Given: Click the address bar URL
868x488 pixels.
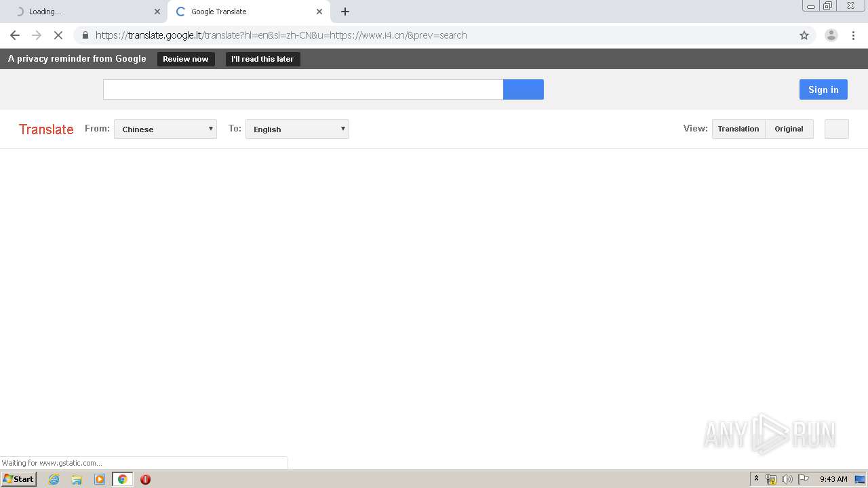Looking at the screenshot, I should click(x=281, y=35).
